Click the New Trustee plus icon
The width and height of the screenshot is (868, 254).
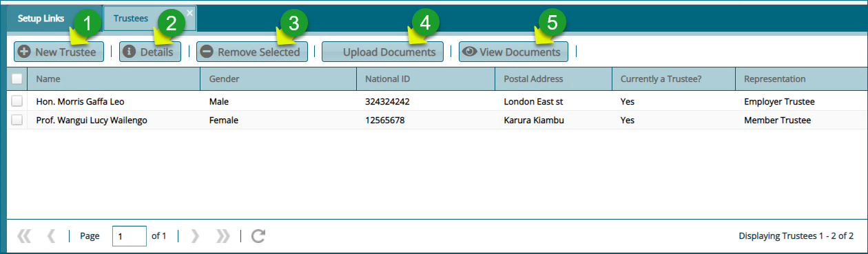24,52
